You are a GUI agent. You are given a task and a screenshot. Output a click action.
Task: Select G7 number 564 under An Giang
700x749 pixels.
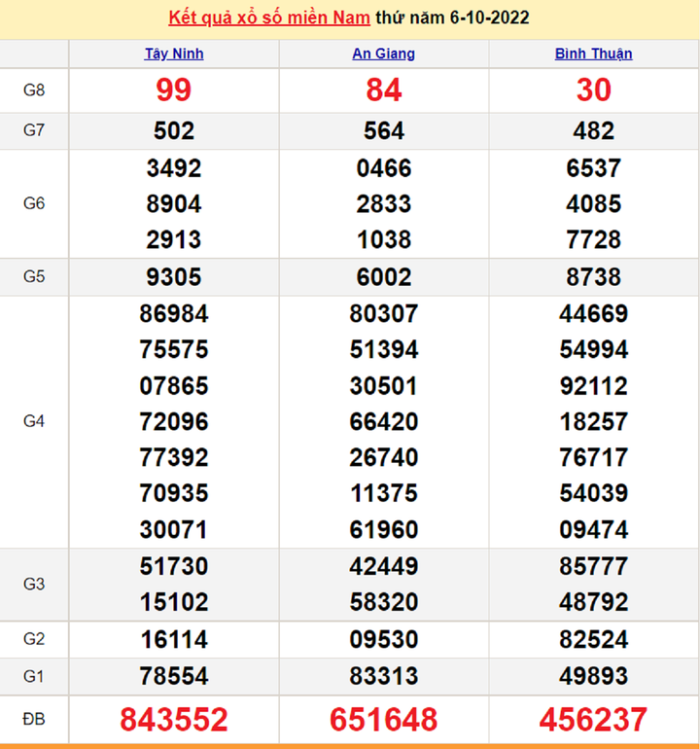click(383, 131)
